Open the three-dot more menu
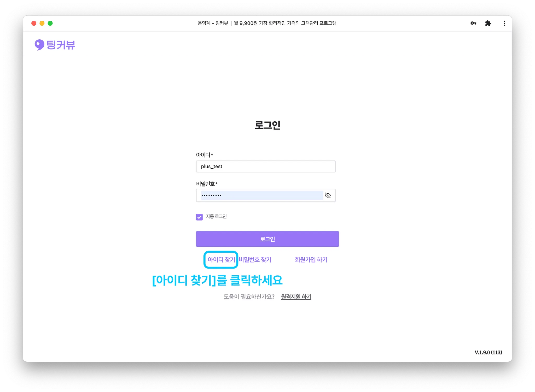Screen dimensions: 535x392 tap(504, 23)
